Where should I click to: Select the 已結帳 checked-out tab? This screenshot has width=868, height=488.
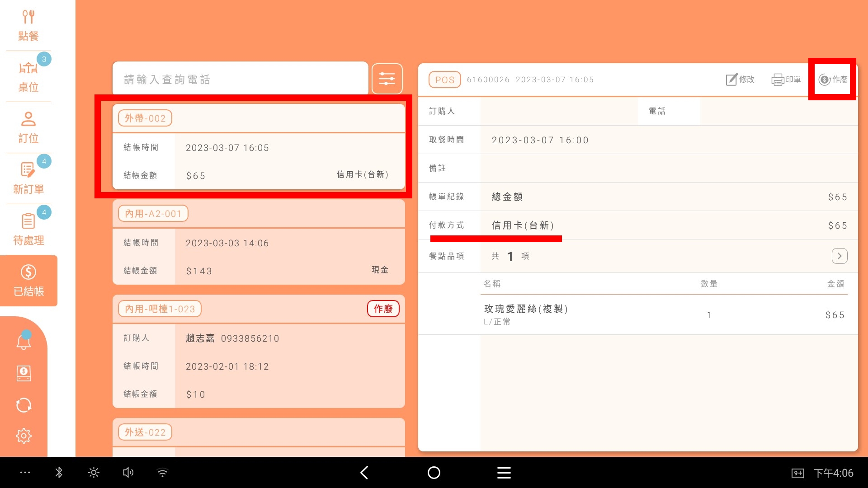click(28, 281)
